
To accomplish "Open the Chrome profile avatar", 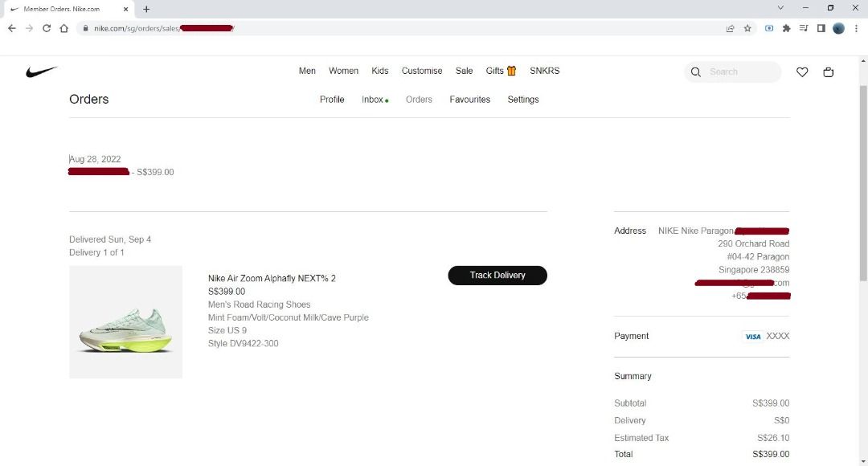I will click(838, 28).
